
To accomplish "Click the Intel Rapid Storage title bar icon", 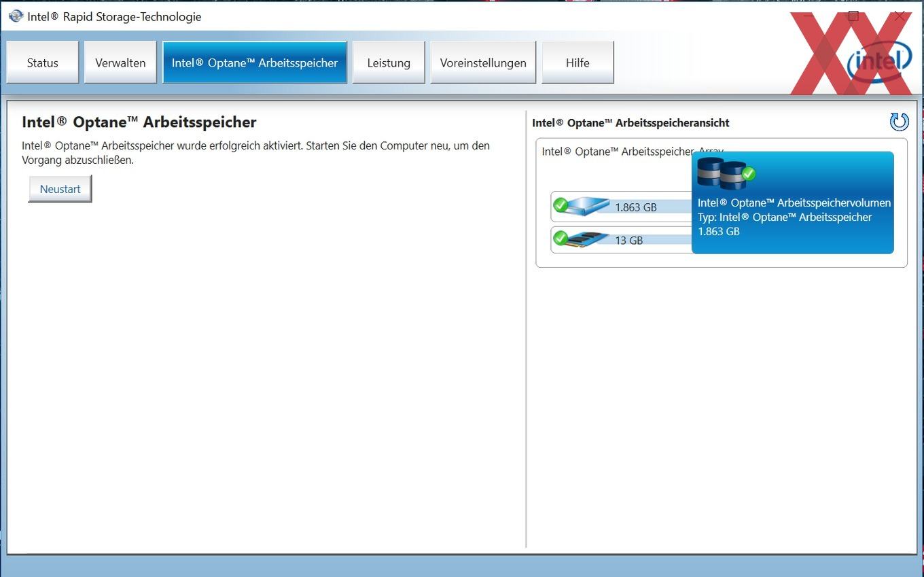I will [x=16, y=16].
